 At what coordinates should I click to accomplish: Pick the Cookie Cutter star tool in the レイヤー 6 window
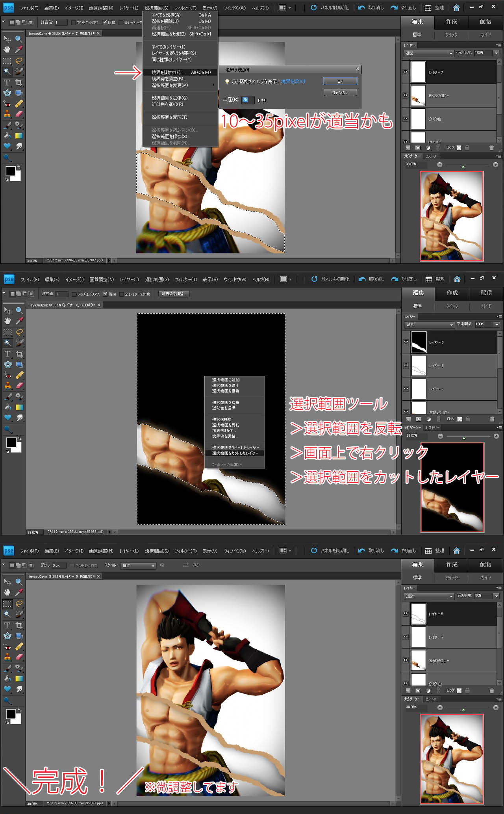[x=7, y=364]
